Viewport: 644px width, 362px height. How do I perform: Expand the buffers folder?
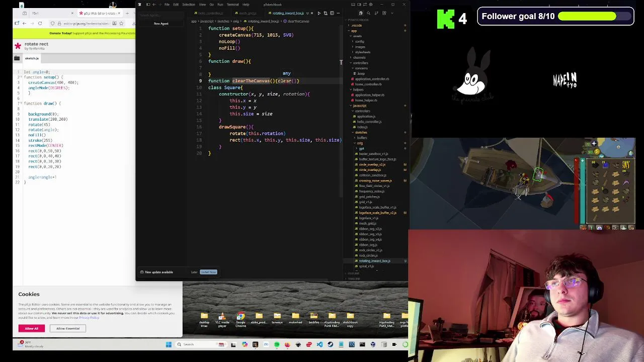(362, 138)
